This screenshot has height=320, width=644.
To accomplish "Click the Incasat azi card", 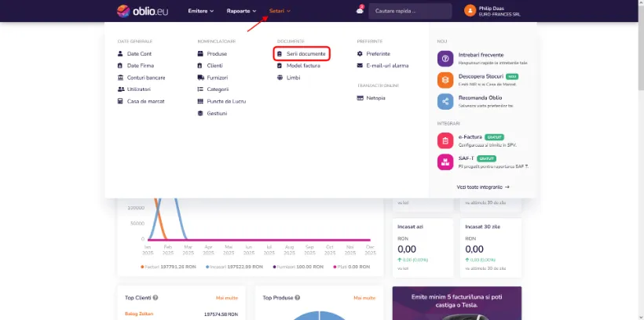I will point(423,247).
